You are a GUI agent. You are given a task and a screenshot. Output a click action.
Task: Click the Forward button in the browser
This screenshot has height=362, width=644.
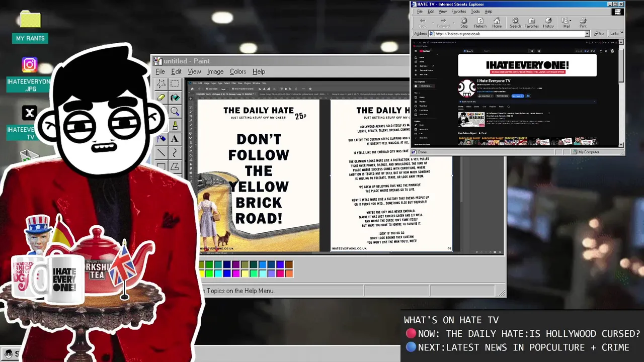(443, 23)
